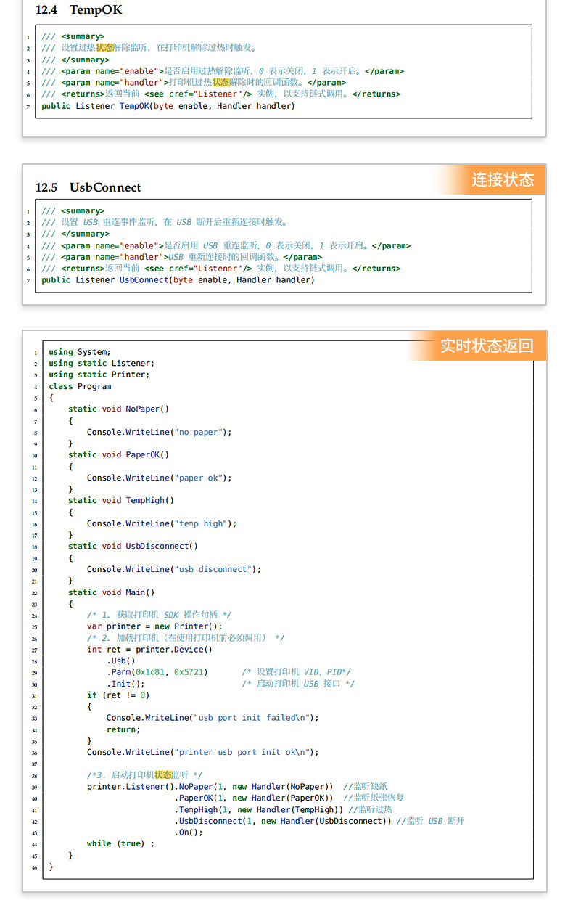
Task: Click the ".PaperOK(1, new Handler(PaperOK))" call
Action: 254,798
